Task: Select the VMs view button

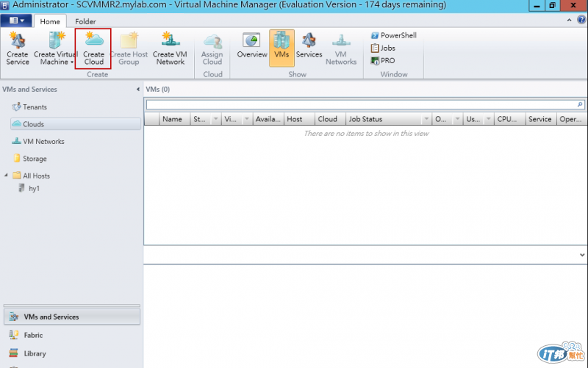Action: [282, 48]
